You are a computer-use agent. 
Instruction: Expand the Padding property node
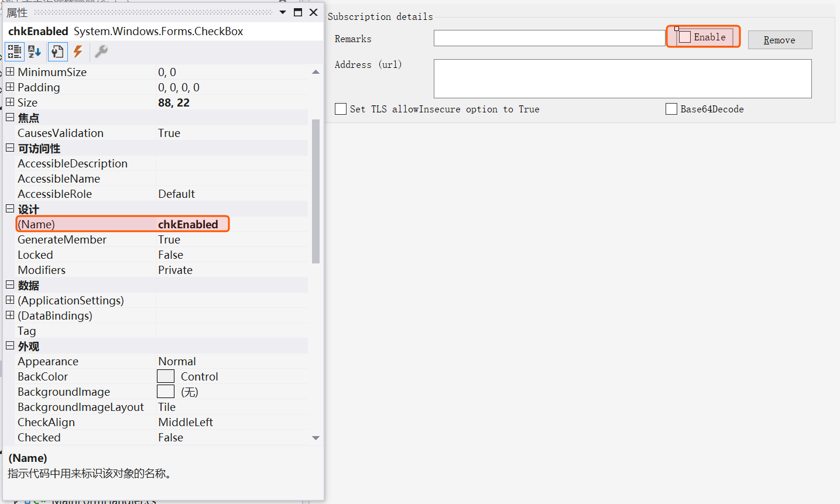tap(10, 87)
